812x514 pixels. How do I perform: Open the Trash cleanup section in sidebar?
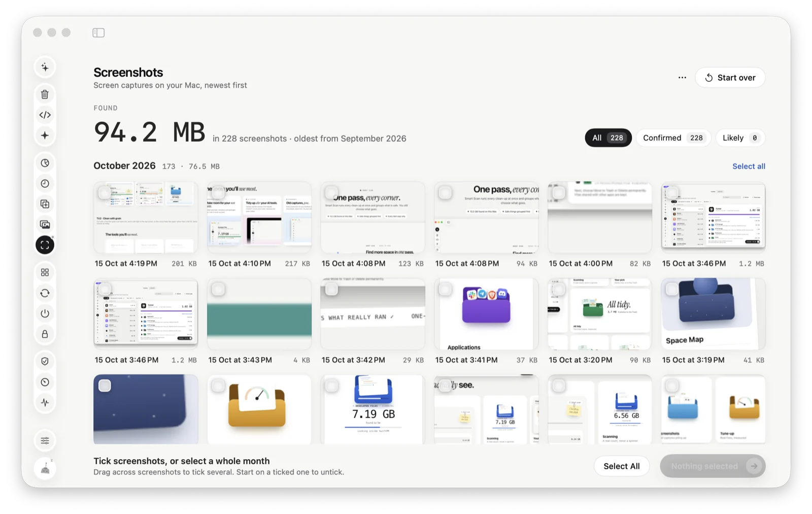click(x=45, y=94)
